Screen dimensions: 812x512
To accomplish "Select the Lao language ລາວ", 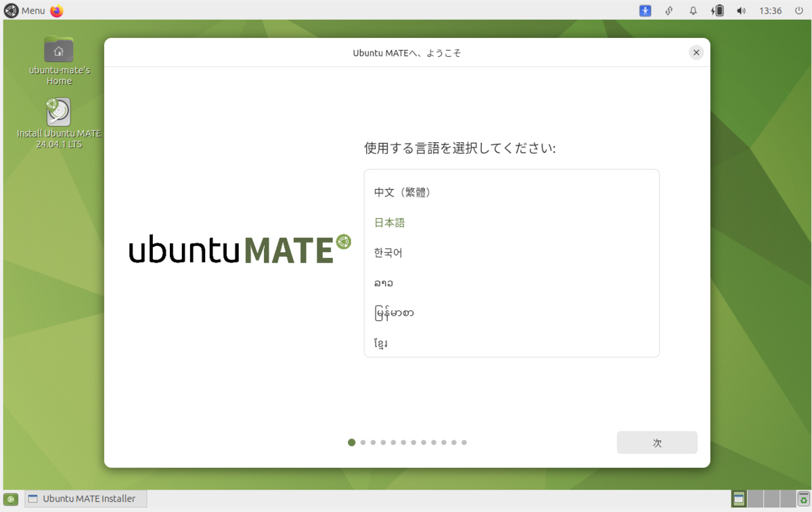I will click(x=512, y=283).
